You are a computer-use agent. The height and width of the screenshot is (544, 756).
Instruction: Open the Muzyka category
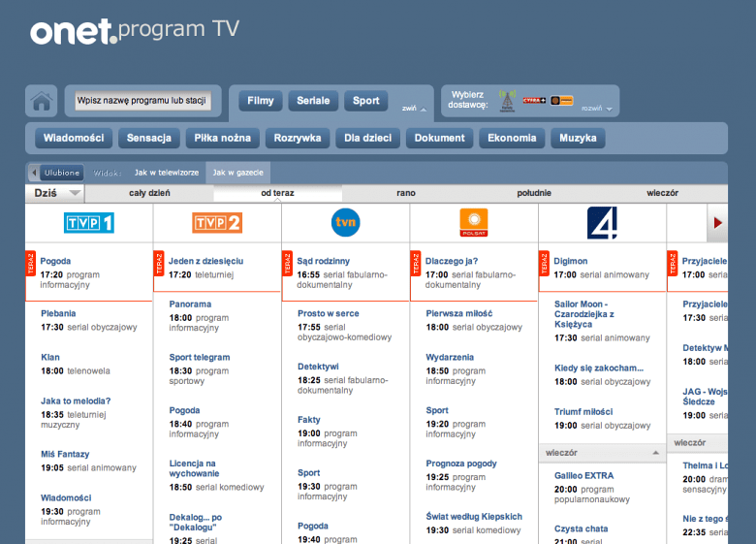click(x=578, y=138)
